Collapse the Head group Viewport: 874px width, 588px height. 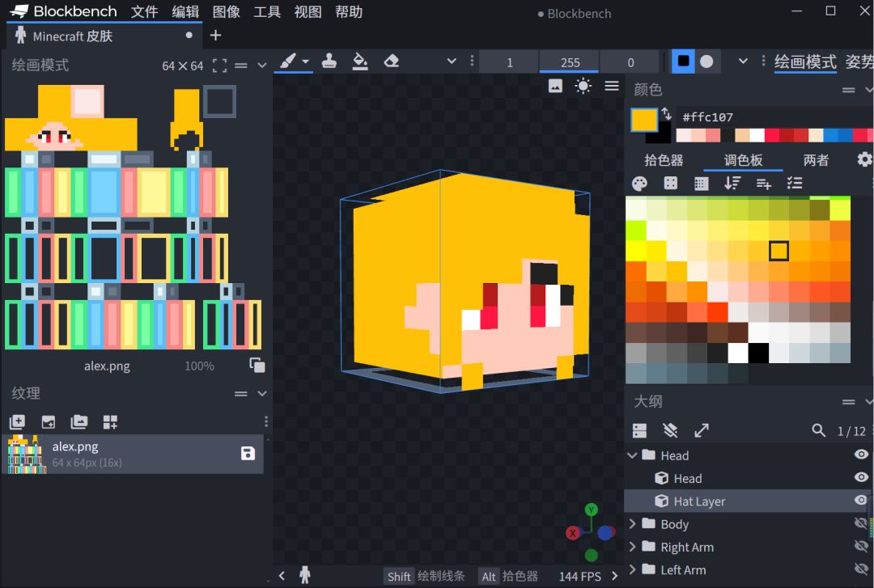click(632, 455)
